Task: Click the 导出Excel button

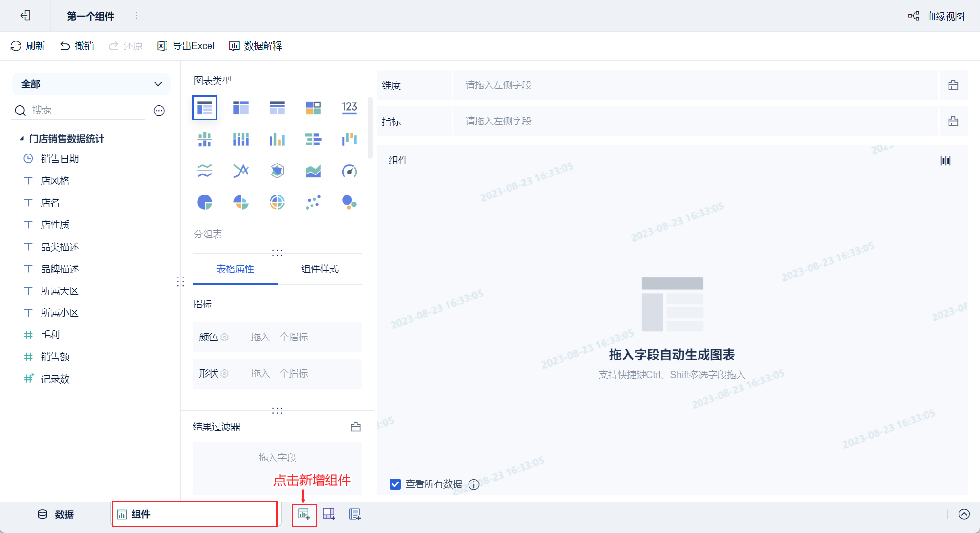Action: point(186,46)
